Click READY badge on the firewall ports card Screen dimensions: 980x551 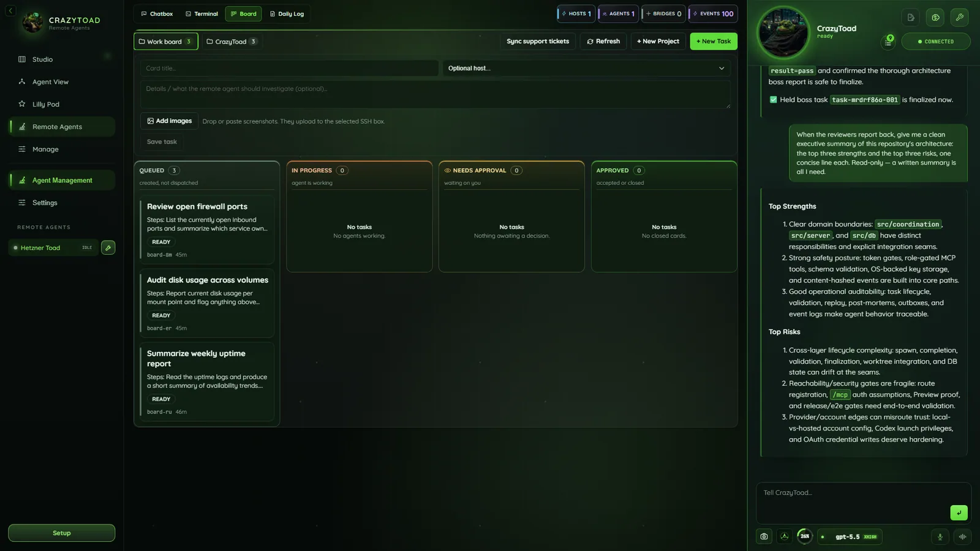(161, 242)
